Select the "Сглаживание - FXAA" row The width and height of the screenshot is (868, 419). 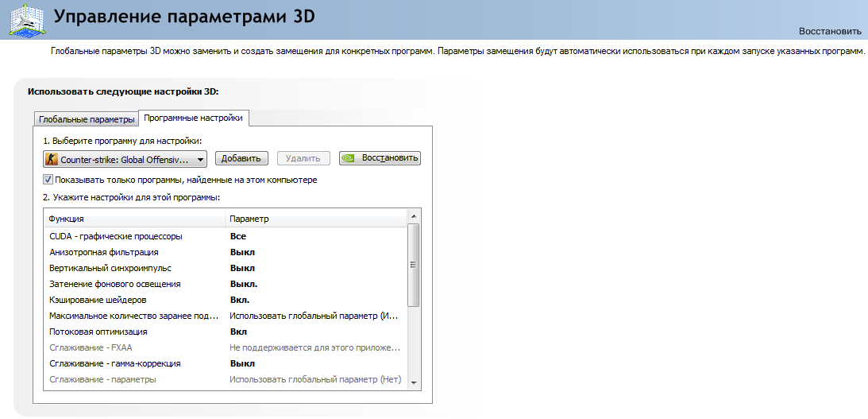pyautogui.click(x=226, y=348)
